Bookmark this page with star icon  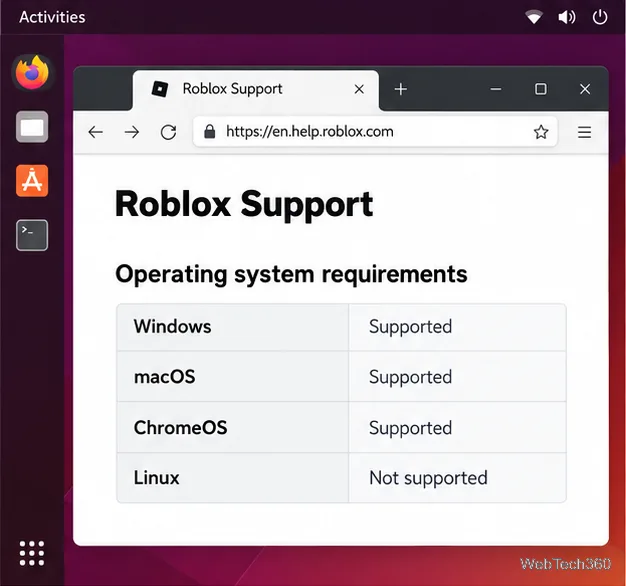point(541,132)
